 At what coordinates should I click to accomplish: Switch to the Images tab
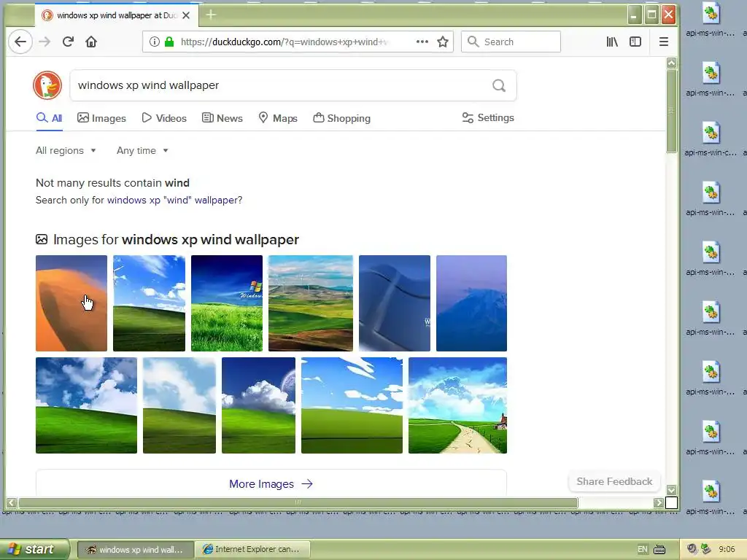[x=102, y=118]
